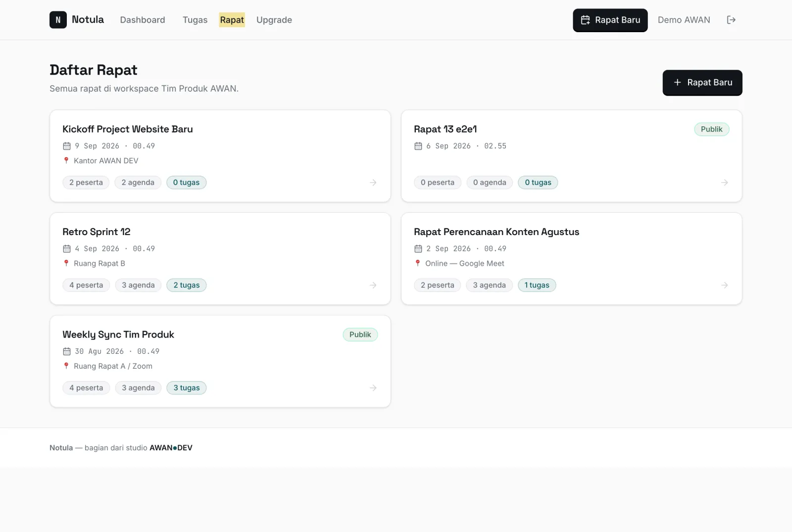Click the Notula brand name in the header

point(88,19)
